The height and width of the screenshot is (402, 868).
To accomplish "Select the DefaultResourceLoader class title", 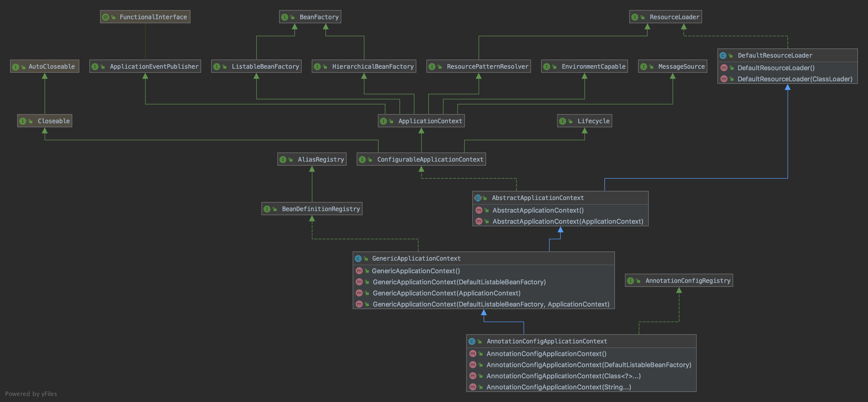I will pos(775,56).
